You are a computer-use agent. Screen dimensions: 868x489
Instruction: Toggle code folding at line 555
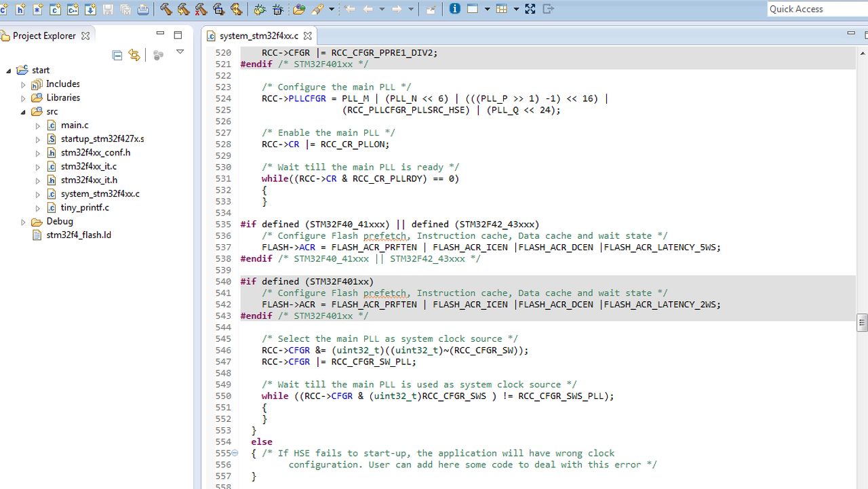pos(235,453)
